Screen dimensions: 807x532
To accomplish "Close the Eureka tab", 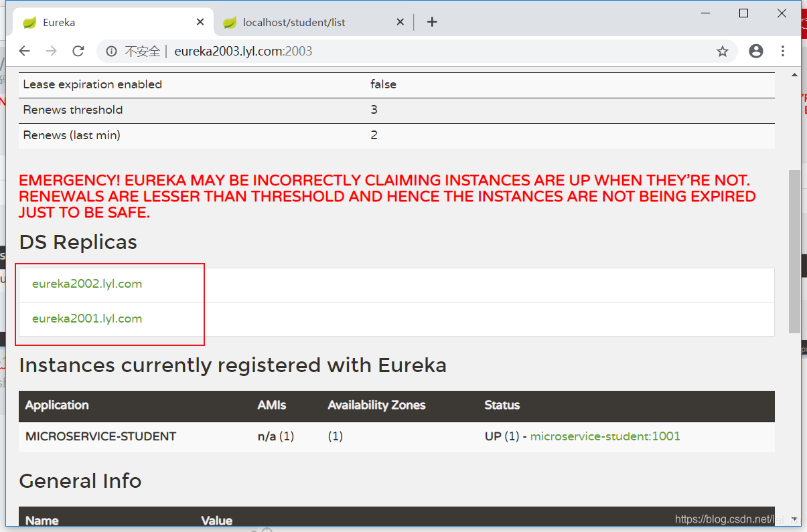I will [200, 22].
